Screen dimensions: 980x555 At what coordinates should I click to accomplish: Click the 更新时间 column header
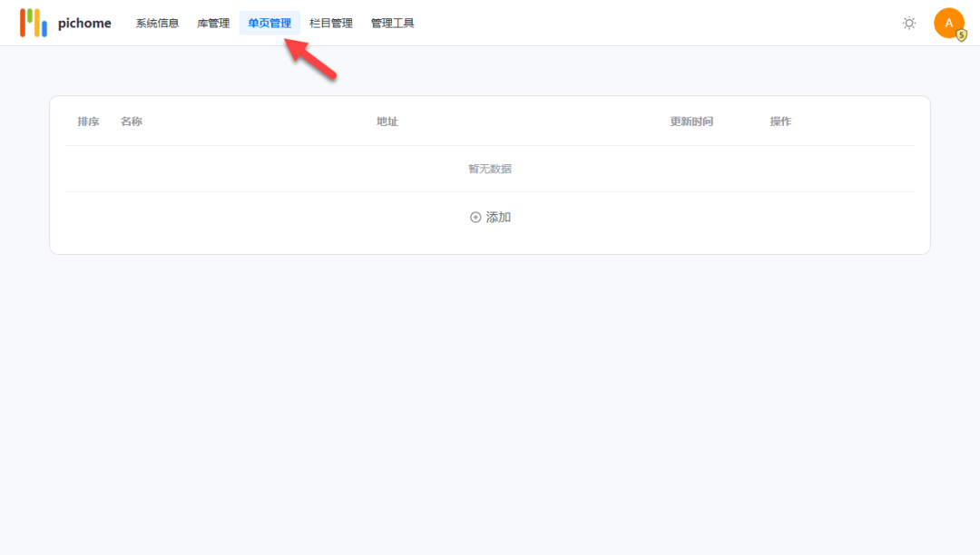pos(692,121)
